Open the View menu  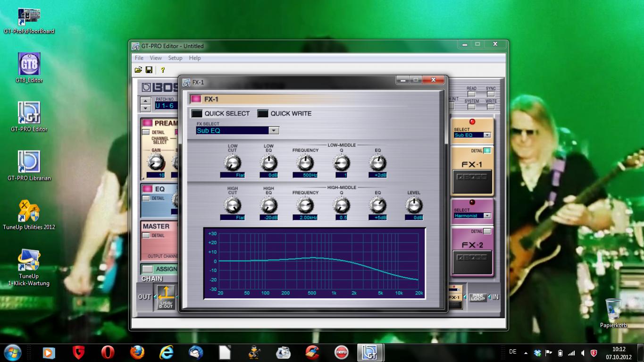click(x=156, y=58)
